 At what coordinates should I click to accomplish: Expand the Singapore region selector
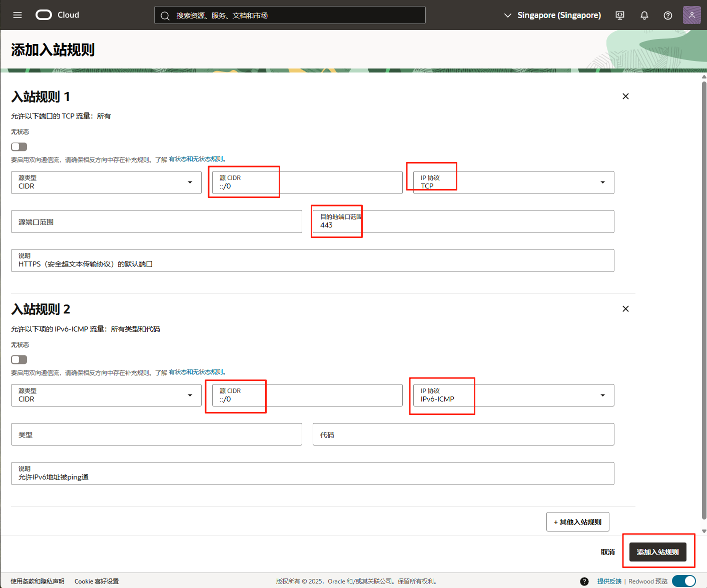(x=552, y=15)
